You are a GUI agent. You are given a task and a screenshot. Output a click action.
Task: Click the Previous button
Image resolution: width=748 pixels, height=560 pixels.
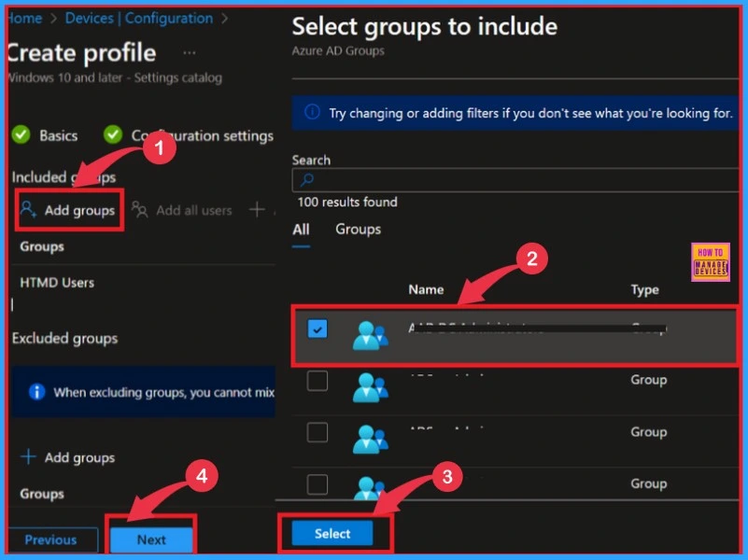(50, 539)
